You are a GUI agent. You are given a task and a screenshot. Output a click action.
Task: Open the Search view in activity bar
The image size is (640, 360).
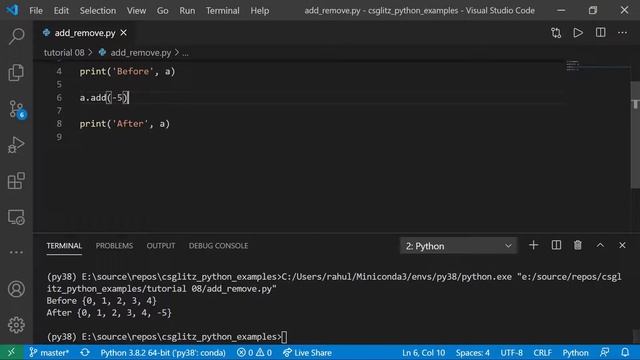click(16, 36)
